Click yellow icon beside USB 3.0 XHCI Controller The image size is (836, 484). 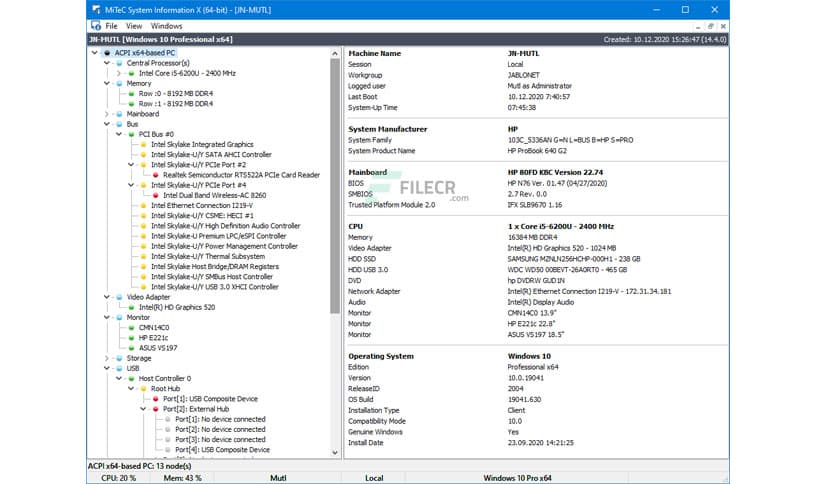tap(143, 287)
